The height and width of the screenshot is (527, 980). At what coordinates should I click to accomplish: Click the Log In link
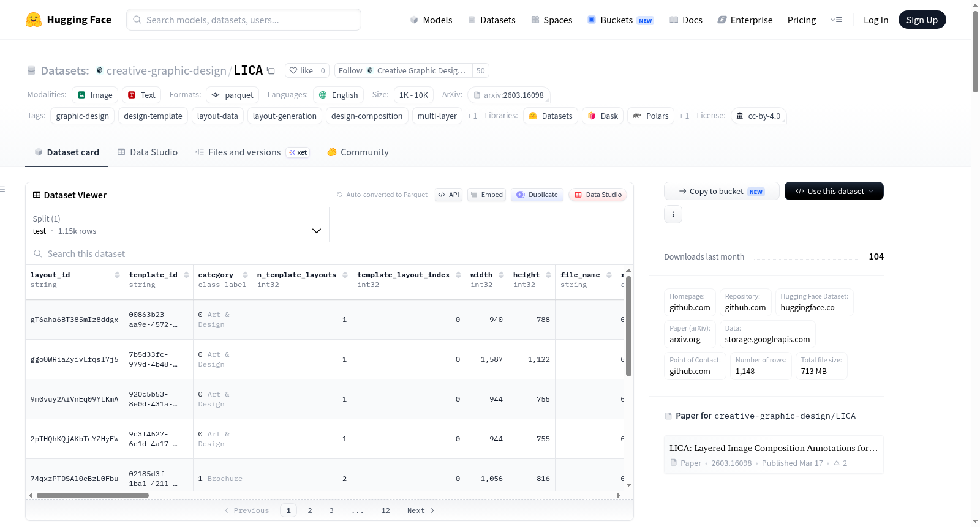tap(876, 20)
